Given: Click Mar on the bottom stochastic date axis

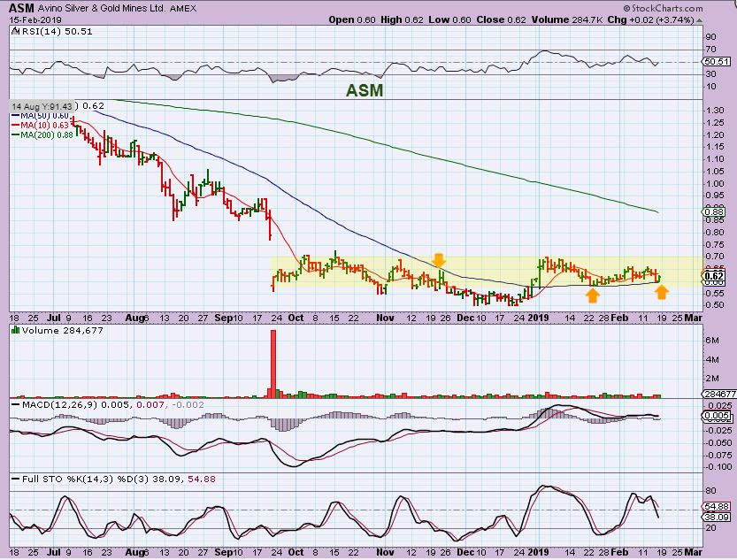Looking at the screenshot, I should pos(694,553).
